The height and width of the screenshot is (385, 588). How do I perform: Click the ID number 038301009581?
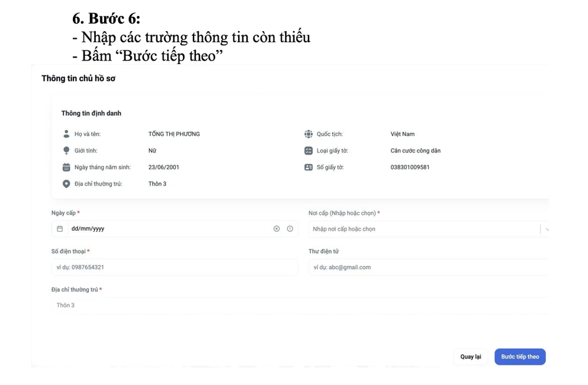click(410, 168)
